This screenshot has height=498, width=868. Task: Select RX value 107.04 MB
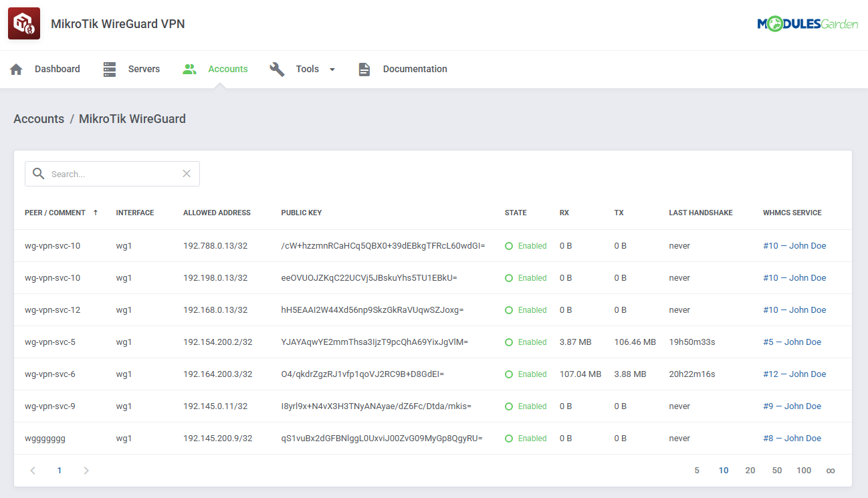(x=580, y=374)
